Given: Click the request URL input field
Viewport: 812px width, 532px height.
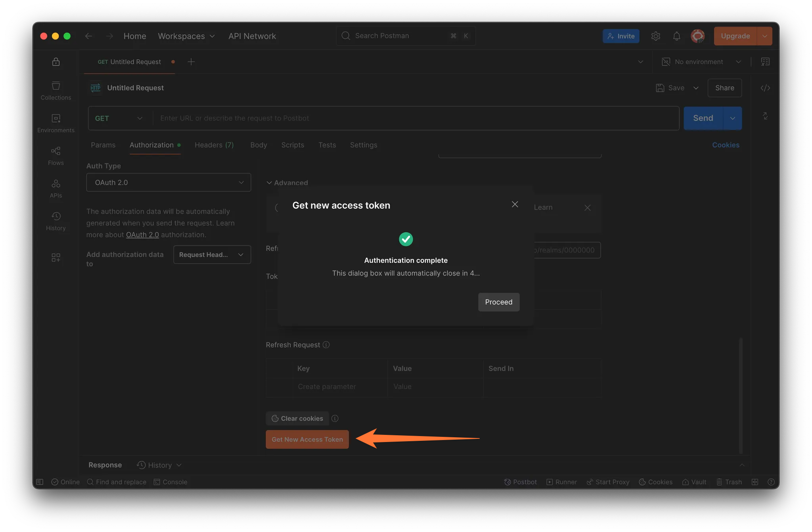Looking at the screenshot, I should (x=416, y=118).
